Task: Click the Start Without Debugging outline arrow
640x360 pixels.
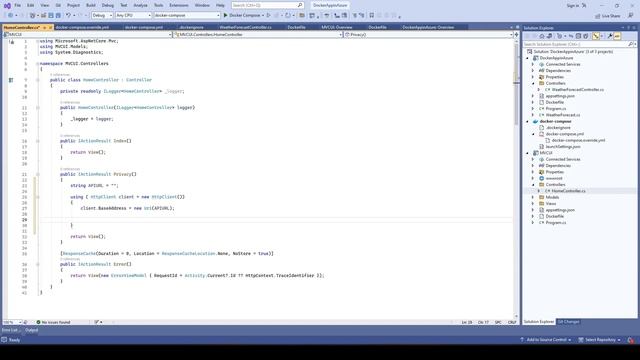Action: (269, 15)
